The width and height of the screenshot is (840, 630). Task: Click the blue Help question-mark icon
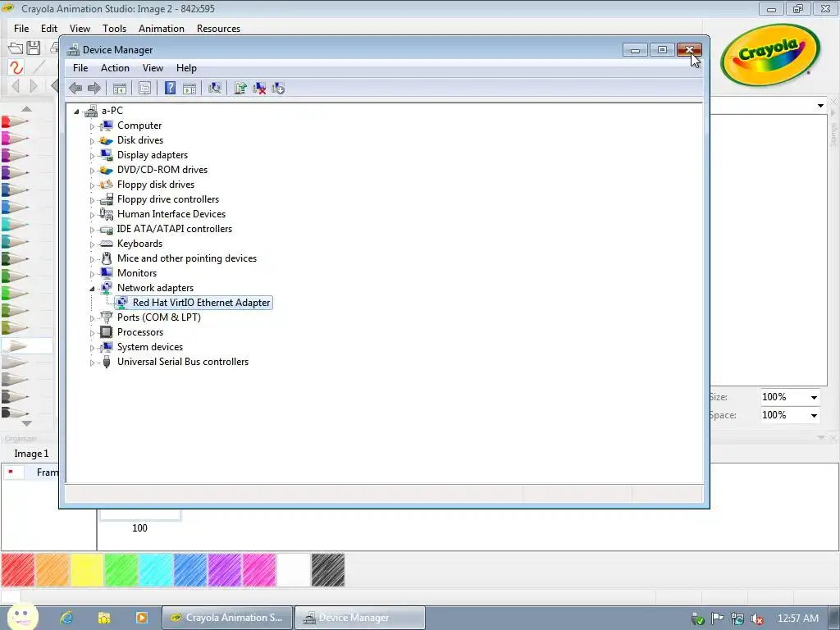point(170,89)
